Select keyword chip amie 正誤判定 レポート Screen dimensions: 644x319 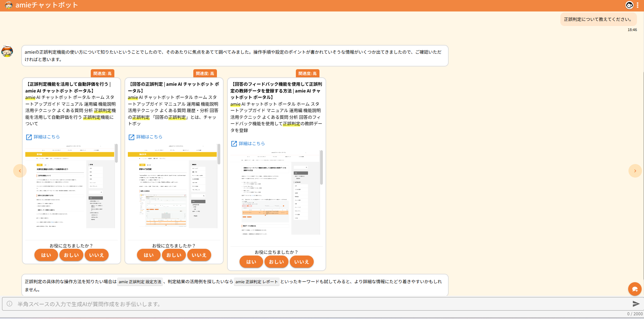[x=256, y=282]
